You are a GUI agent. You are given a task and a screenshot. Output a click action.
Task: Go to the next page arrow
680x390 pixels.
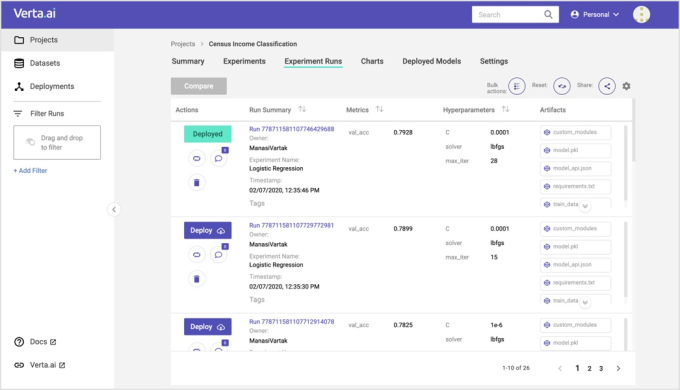point(618,368)
